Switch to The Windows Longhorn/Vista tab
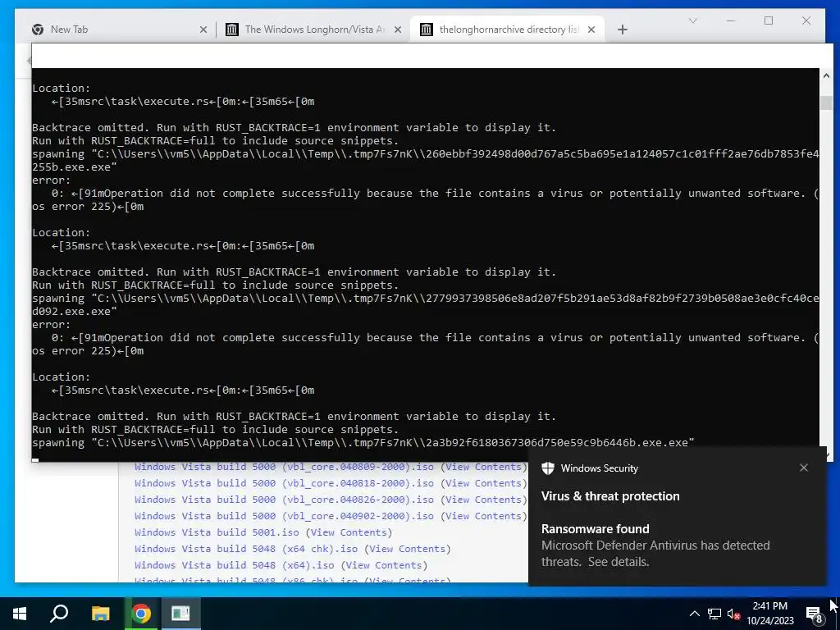The width and height of the screenshot is (840, 630). (313, 30)
